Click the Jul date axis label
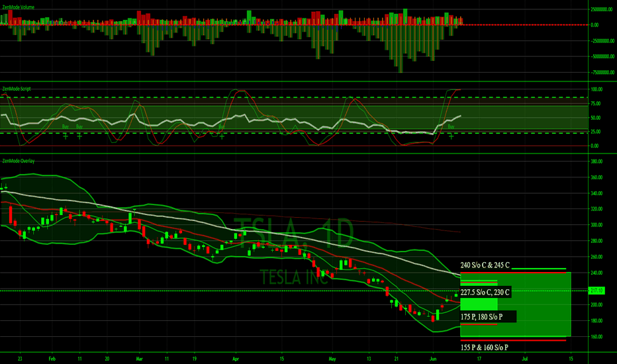 [x=525, y=359]
